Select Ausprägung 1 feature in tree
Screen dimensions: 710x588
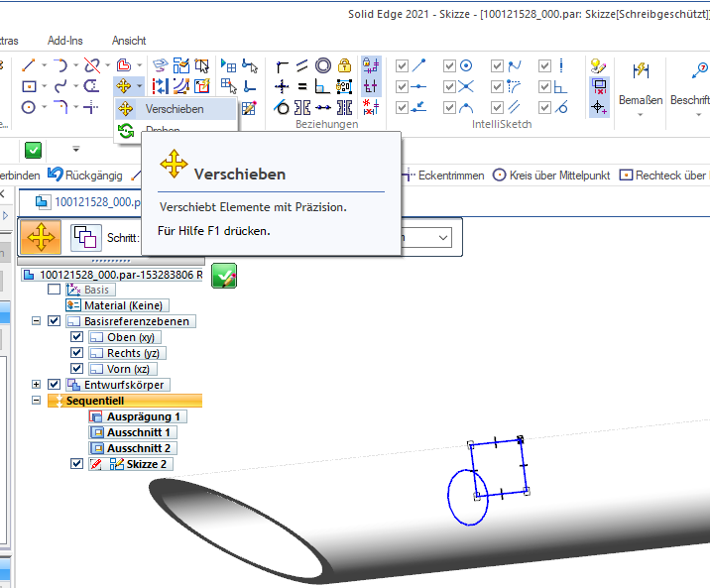(x=138, y=416)
